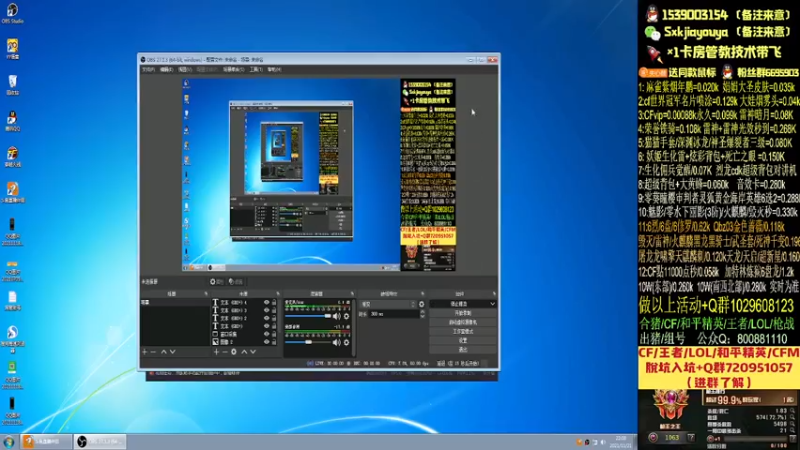Click the Studio Mode button
The height and width of the screenshot is (450, 800).
pyautogui.click(x=463, y=332)
